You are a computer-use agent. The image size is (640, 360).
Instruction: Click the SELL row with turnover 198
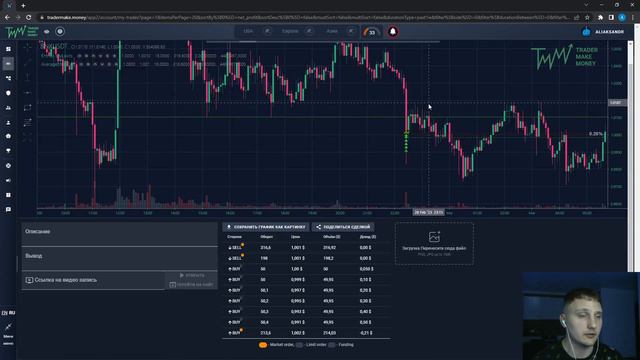[x=306, y=258]
